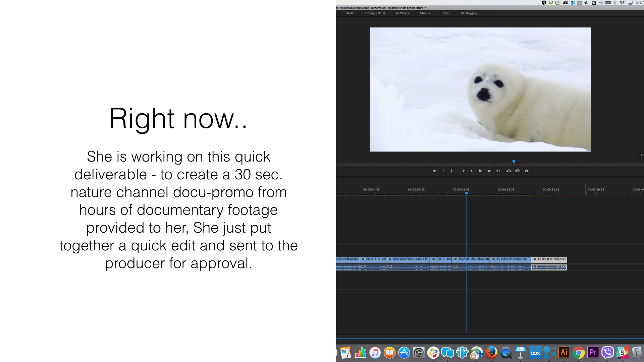Image resolution: width=644 pixels, height=362 pixels.
Task: Click the Go to In point button
Action: click(x=463, y=171)
